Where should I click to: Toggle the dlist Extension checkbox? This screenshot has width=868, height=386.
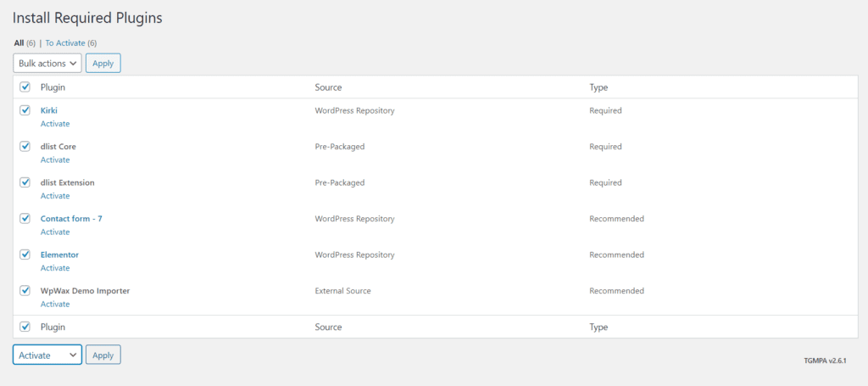(25, 182)
